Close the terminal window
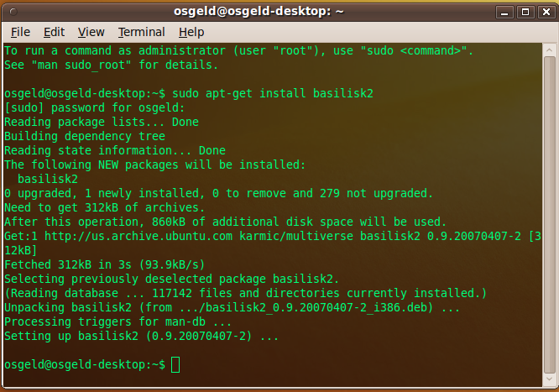This screenshot has width=559, height=392. coord(546,12)
